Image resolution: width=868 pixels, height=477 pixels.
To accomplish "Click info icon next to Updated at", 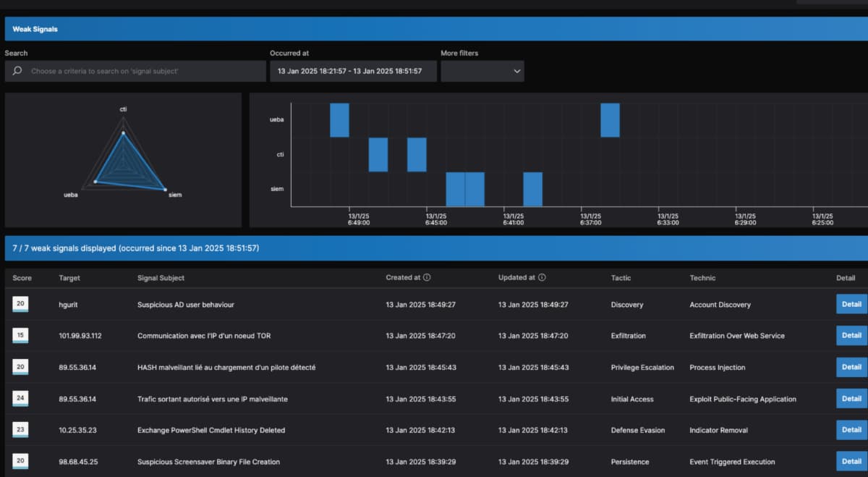I will point(542,277).
